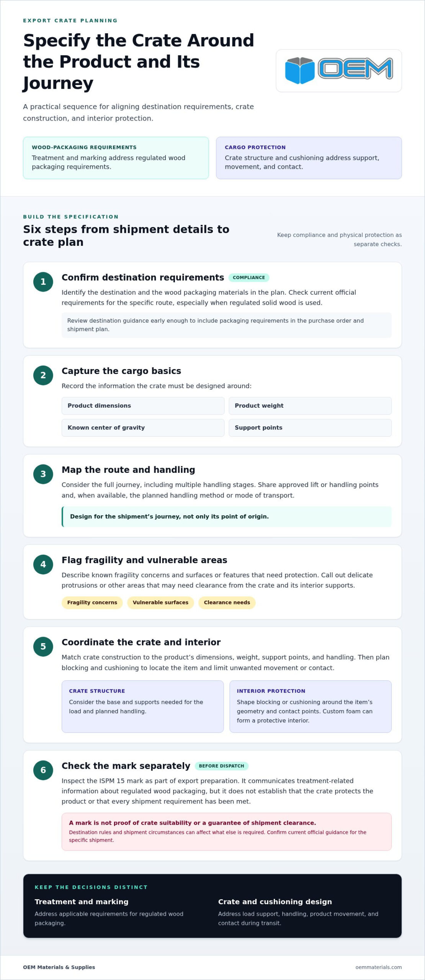Click the red mark warning notice
Viewport: 425px width, 980px height.
pyautogui.click(x=227, y=831)
